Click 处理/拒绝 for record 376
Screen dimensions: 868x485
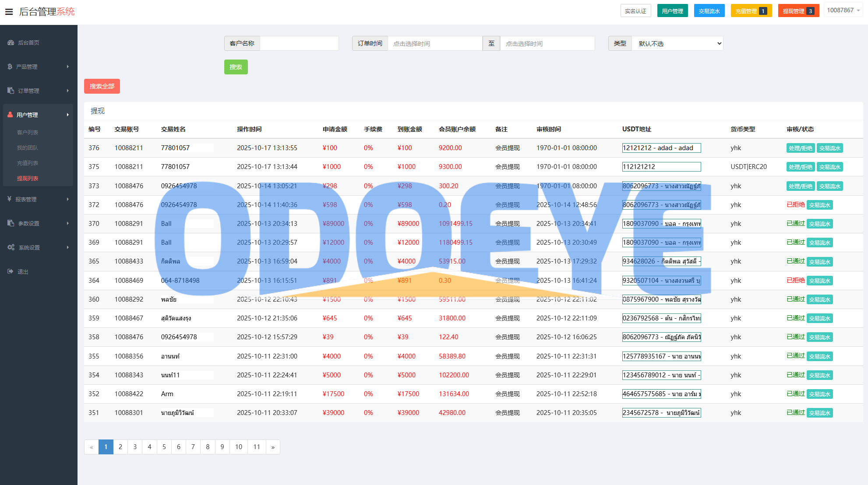tap(800, 148)
